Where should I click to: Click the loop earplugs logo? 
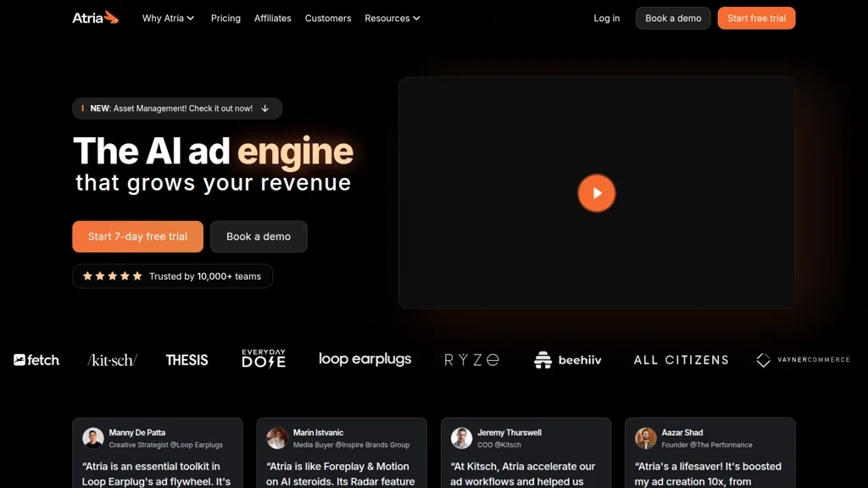point(364,359)
